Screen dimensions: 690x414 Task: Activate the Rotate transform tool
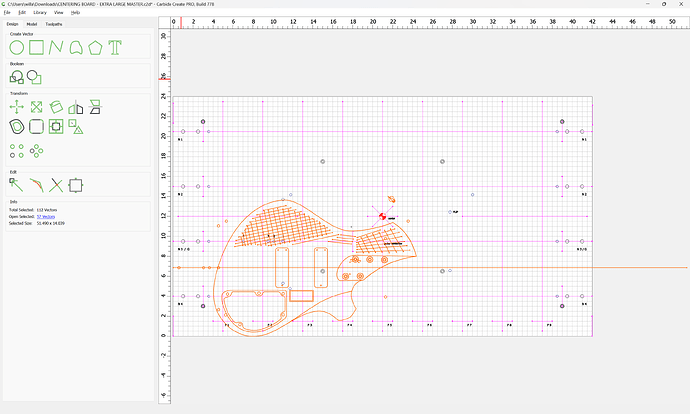click(x=56, y=107)
